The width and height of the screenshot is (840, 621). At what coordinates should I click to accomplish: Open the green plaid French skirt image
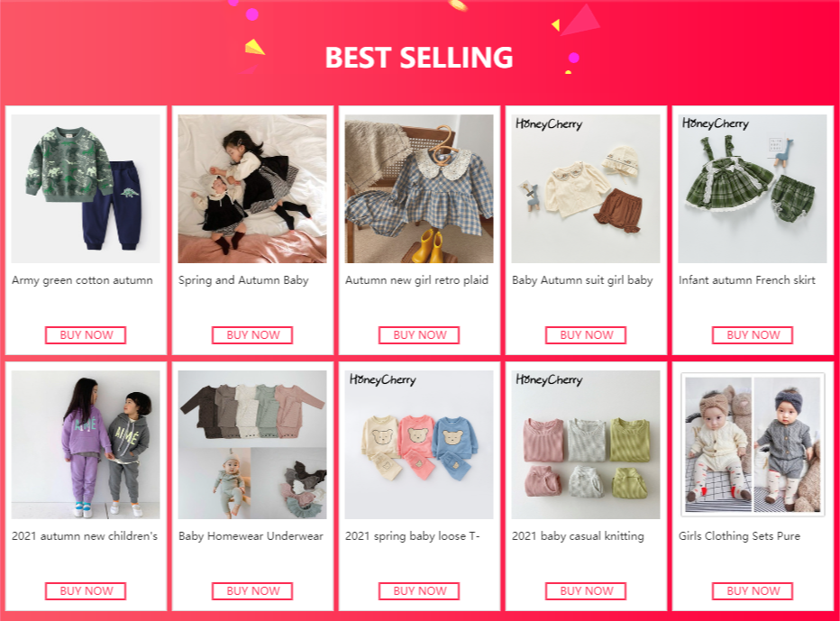point(753,188)
